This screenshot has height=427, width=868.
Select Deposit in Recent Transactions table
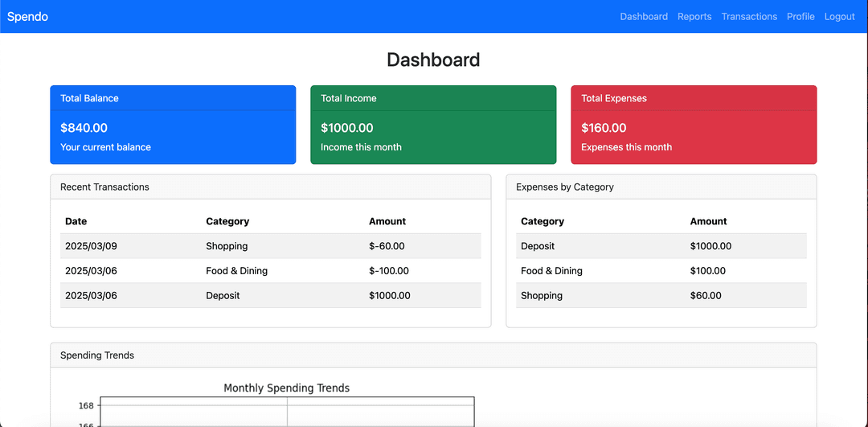223,296
